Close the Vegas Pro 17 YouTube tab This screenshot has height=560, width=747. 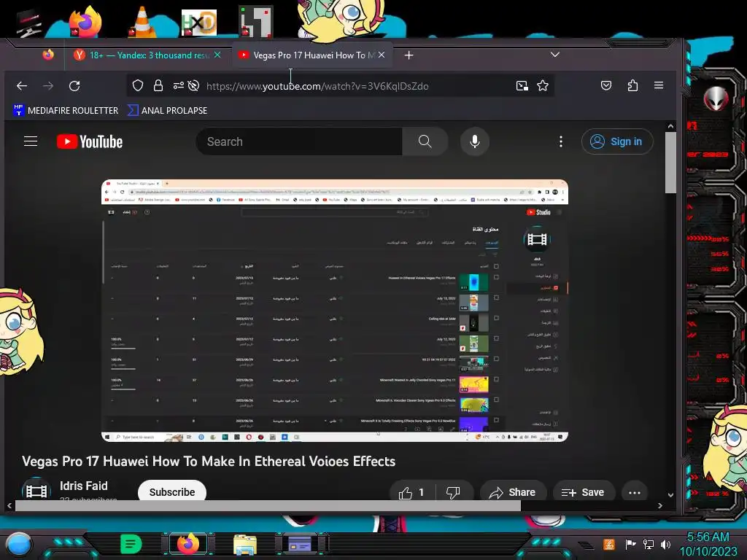pyautogui.click(x=382, y=55)
